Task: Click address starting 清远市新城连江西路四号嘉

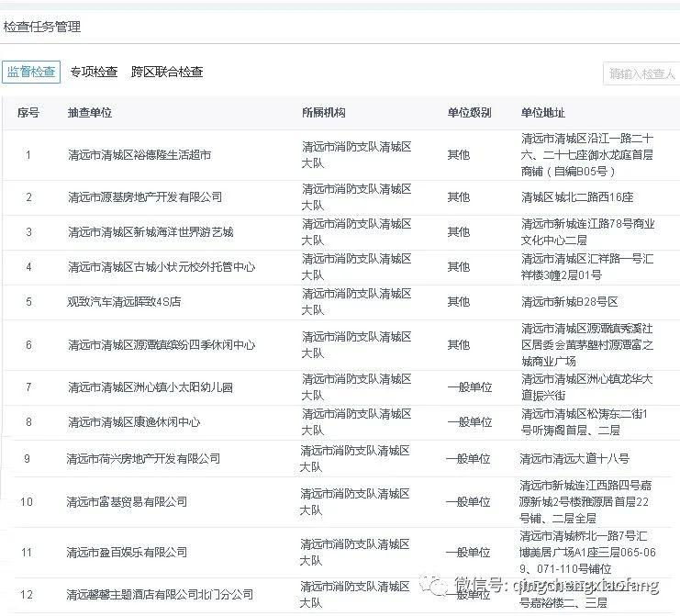Action: click(585, 502)
